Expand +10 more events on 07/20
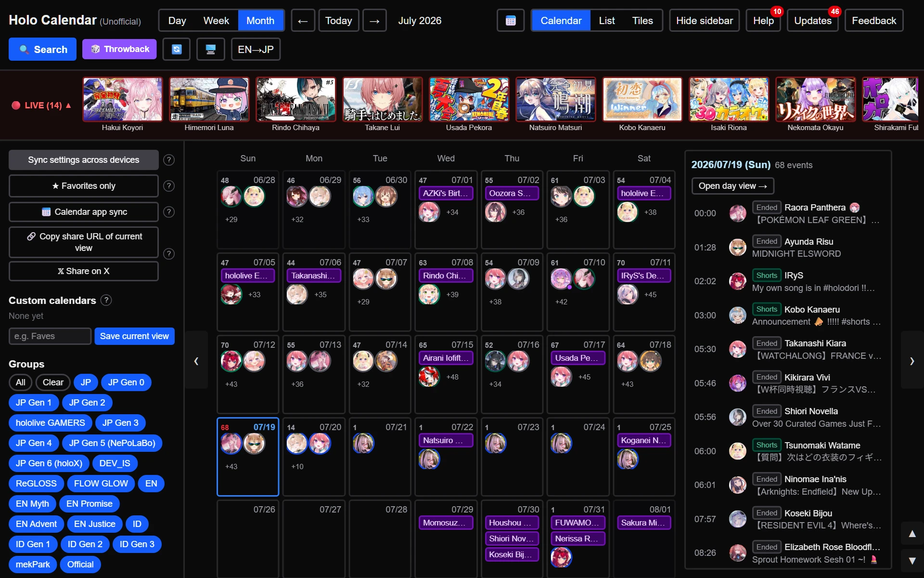Viewport: 924px width, 578px height. click(297, 467)
